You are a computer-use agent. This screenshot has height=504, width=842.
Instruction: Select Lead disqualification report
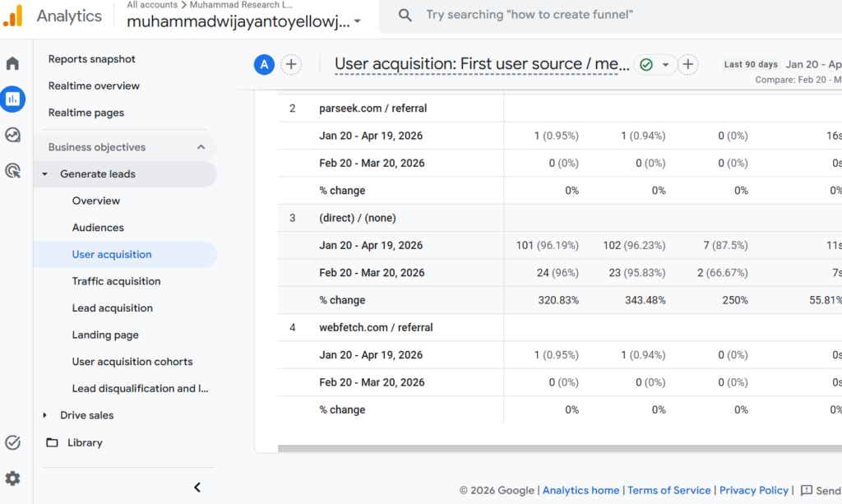click(140, 389)
